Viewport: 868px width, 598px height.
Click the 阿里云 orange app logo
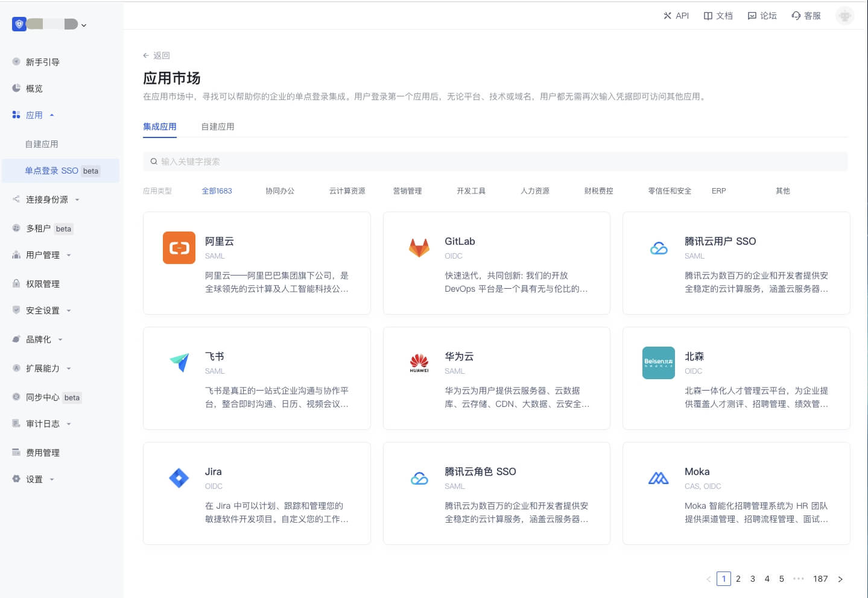click(179, 248)
